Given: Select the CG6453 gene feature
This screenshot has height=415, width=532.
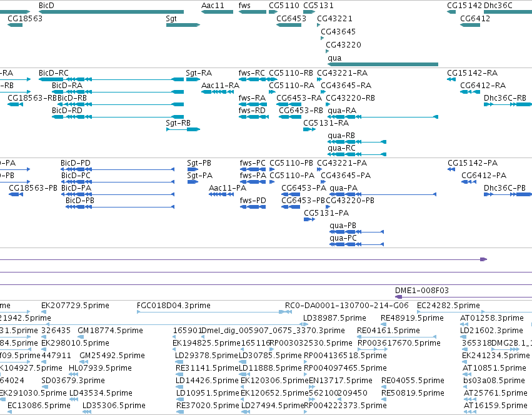Looking at the screenshot, I should [x=289, y=25].
